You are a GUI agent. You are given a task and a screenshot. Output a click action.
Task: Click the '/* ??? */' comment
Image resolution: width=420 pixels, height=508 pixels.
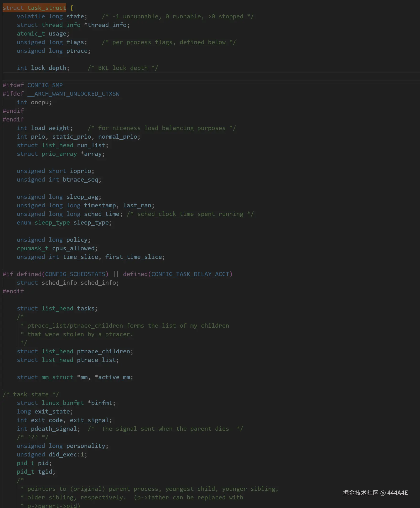(x=33, y=437)
